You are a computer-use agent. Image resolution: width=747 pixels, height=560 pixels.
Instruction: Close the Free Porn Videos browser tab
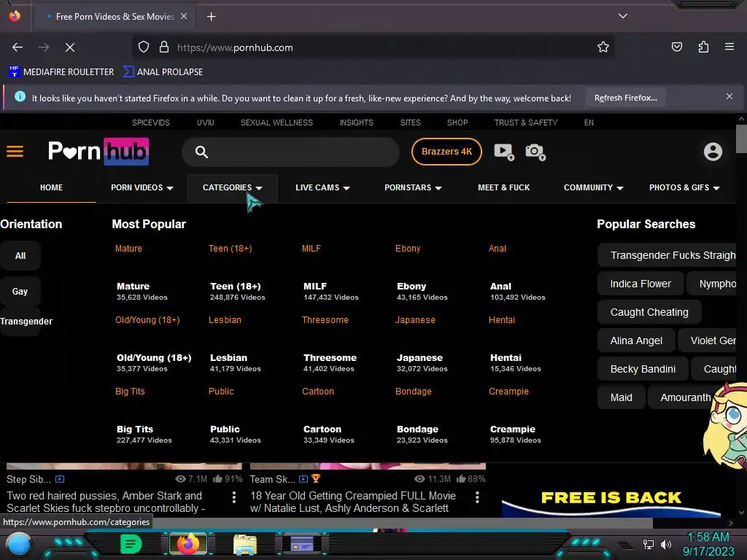184,16
